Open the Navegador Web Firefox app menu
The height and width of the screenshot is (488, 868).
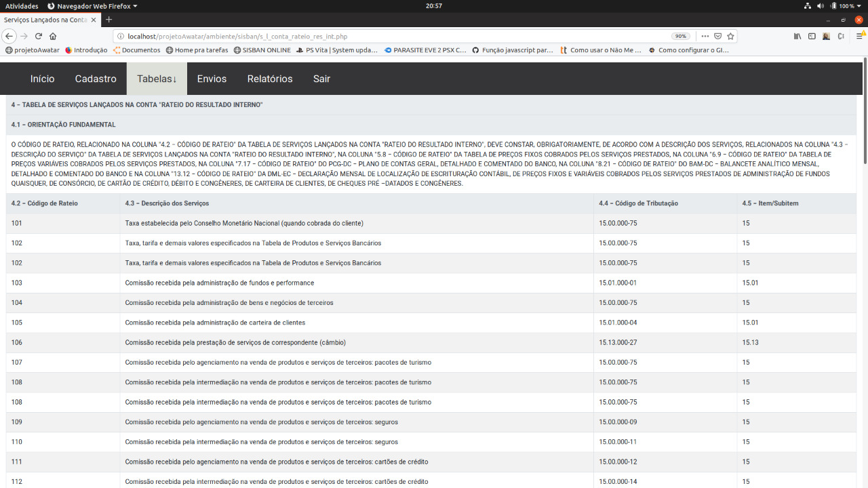click(92, 5)
